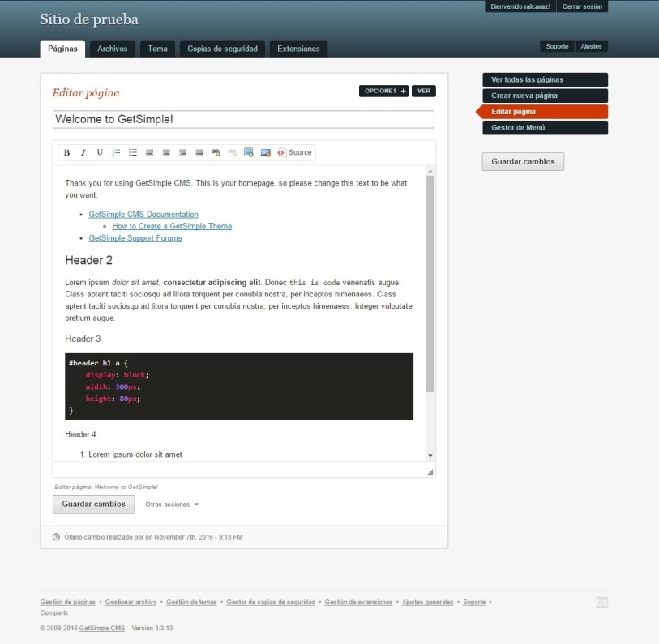Switch to Copias de seguridad tab

[x=222, y=49]
